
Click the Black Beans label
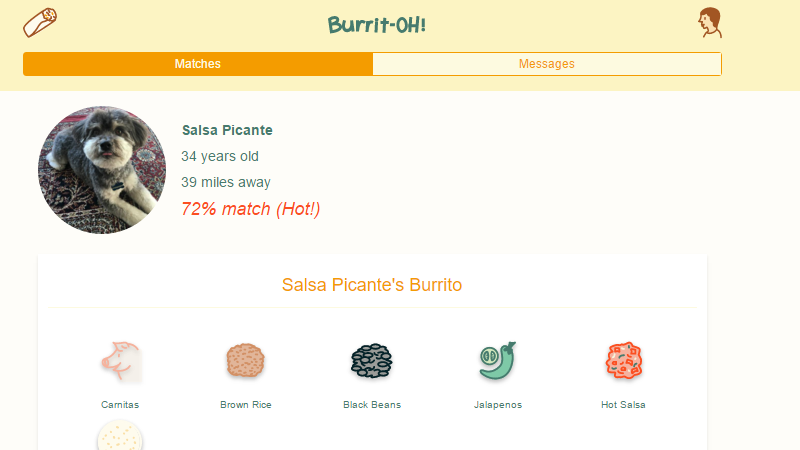pyautogui.click(x=371, y=405)
